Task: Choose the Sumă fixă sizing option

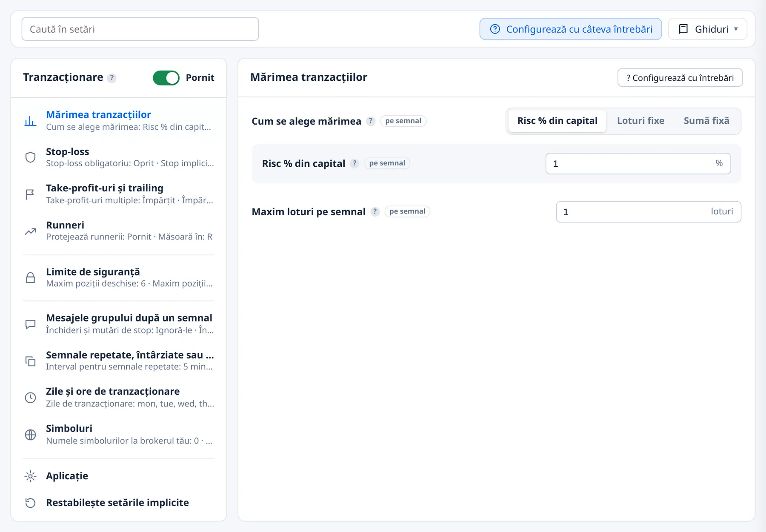Action: click(706, 121)
